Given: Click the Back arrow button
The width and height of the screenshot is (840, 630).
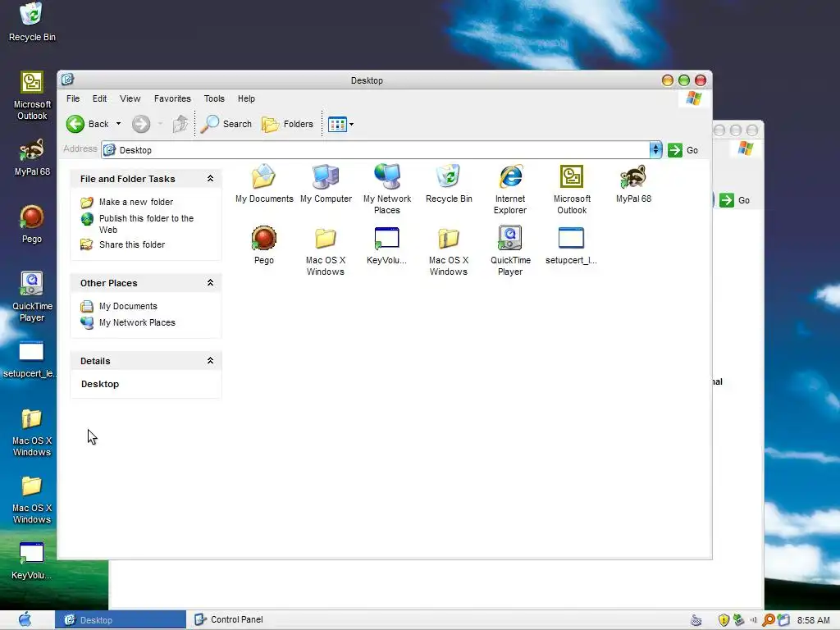Looking at the screenshot, I should tap(75, 124).
